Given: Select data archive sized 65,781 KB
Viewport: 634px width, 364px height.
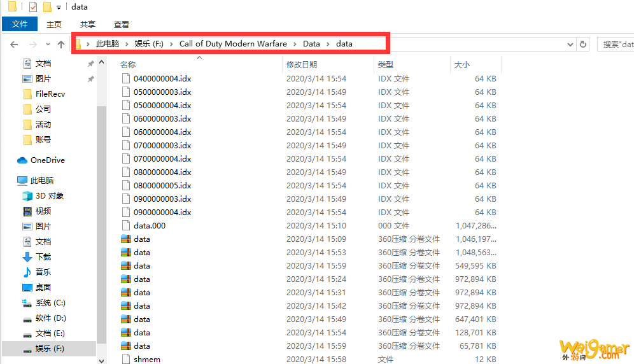Looking at the screenshot, I should [141, 346].
